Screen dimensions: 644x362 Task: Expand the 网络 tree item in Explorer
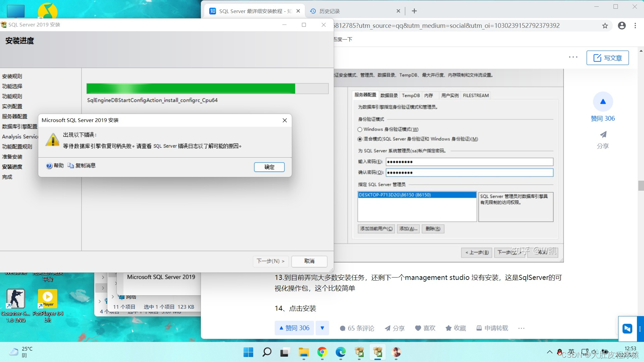point(113,297)
